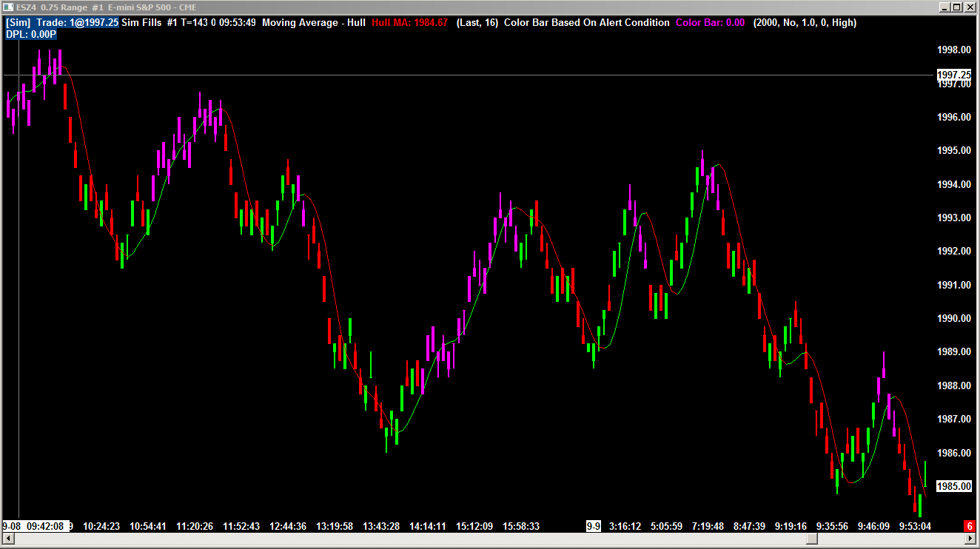
Task: Maximize the ESZ4 chart window
Action: pos(957,7)
